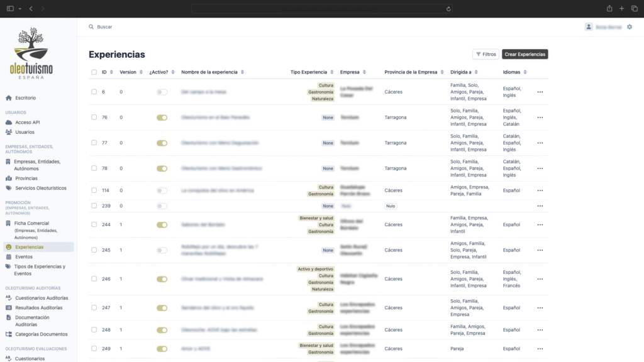
Task: Open the Eventos calendar icon in sidebar
Action: pos(9,257)
